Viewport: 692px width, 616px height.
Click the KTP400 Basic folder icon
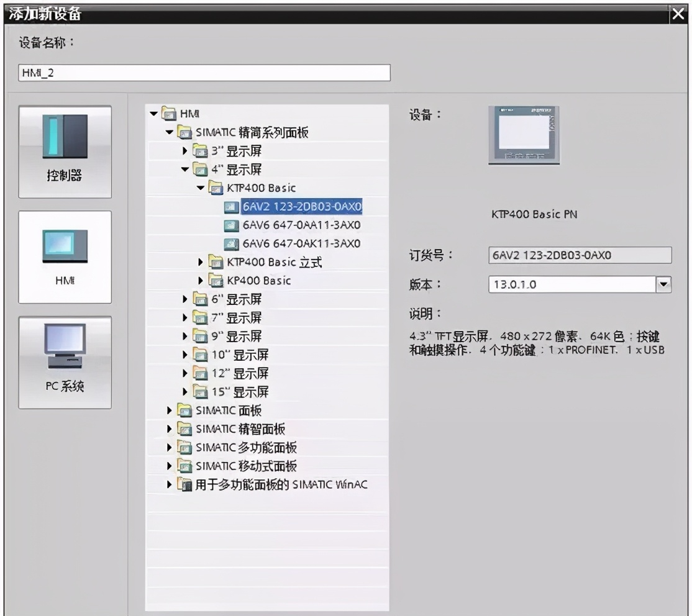pos(216,188)
